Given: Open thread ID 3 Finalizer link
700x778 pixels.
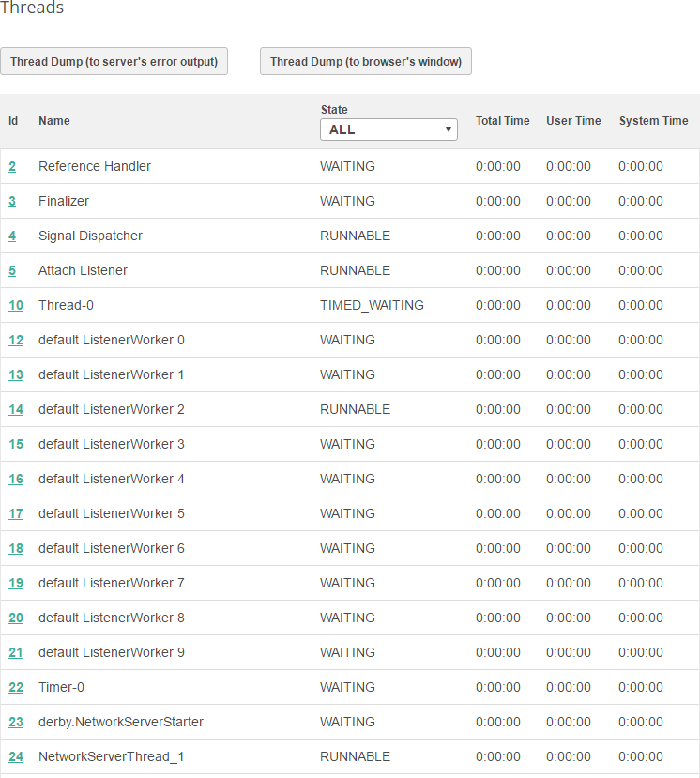Looking at the screenshot, I should point(12,202).
